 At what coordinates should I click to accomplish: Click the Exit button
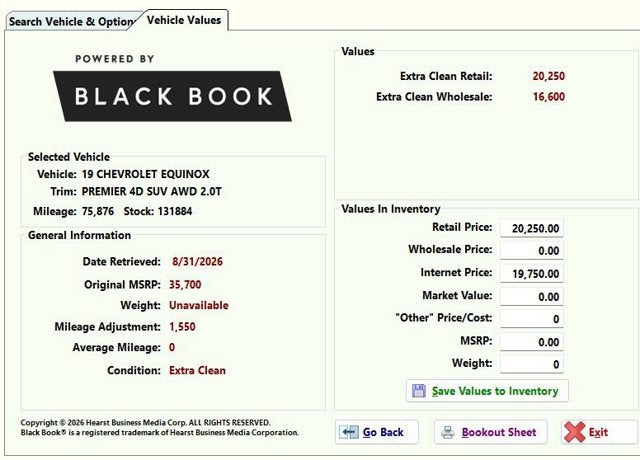tap(599, 432)
